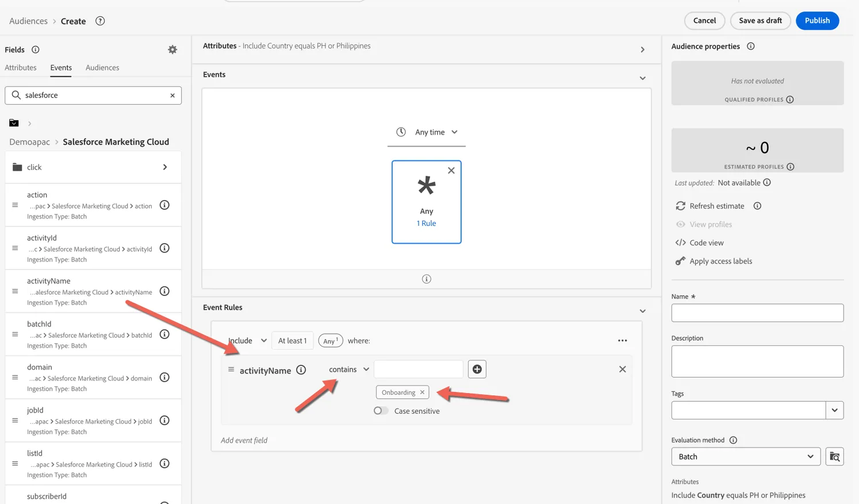Image resolution: width=859 pixels, height=504 pixels.
Task: Focus the audience Name input field
Action: pos(757,313)
